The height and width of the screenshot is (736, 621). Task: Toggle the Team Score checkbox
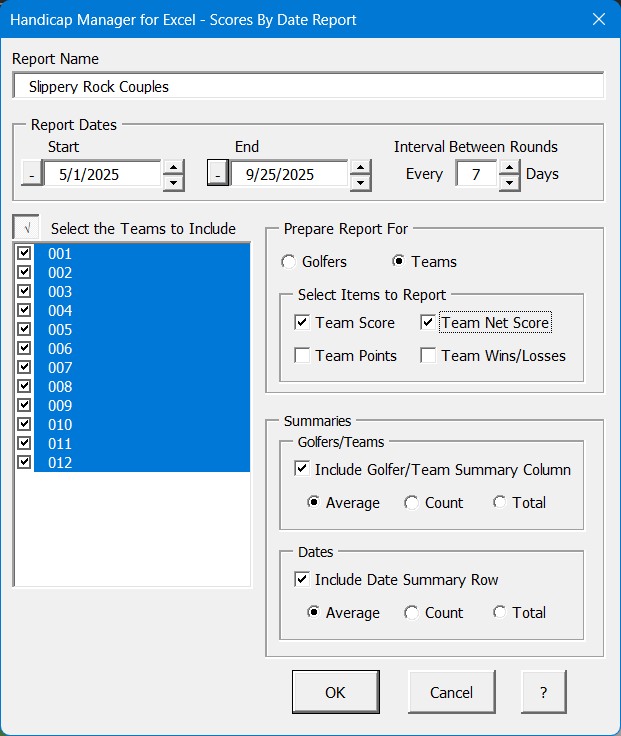(x=302, y=322)
